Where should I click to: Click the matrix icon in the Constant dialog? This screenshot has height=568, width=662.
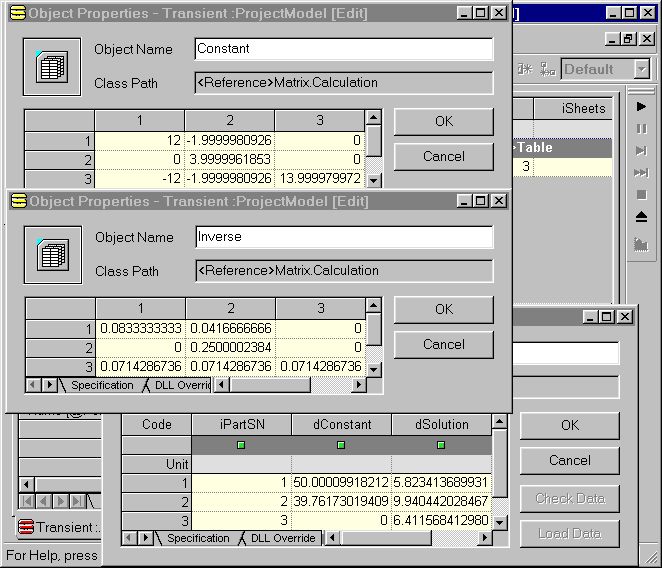(51, 66)
